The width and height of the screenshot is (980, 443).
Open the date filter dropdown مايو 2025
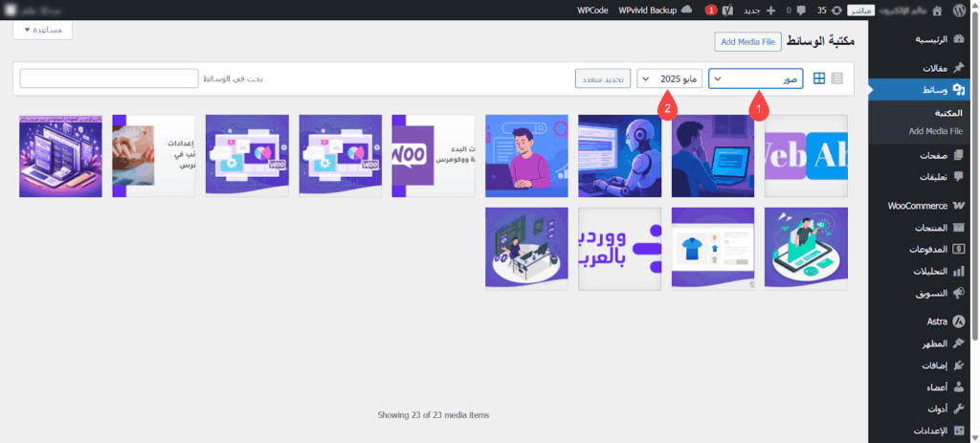[670, 78]
